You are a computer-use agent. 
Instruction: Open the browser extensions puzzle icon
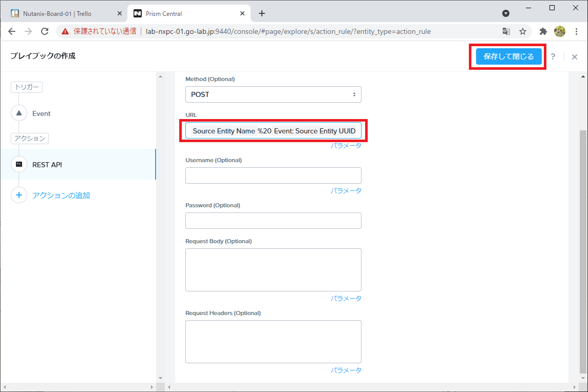543,31
